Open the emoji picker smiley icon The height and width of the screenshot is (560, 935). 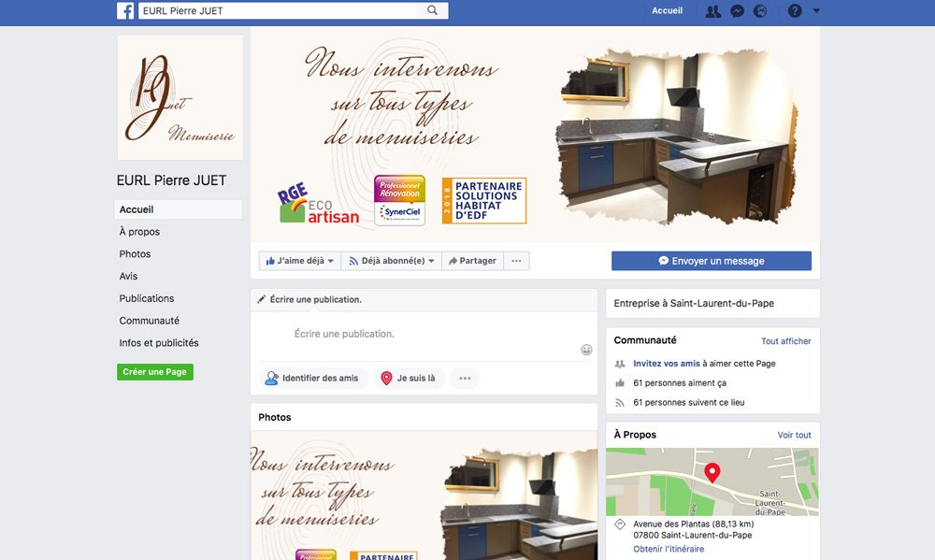click(x=586, y=350)
